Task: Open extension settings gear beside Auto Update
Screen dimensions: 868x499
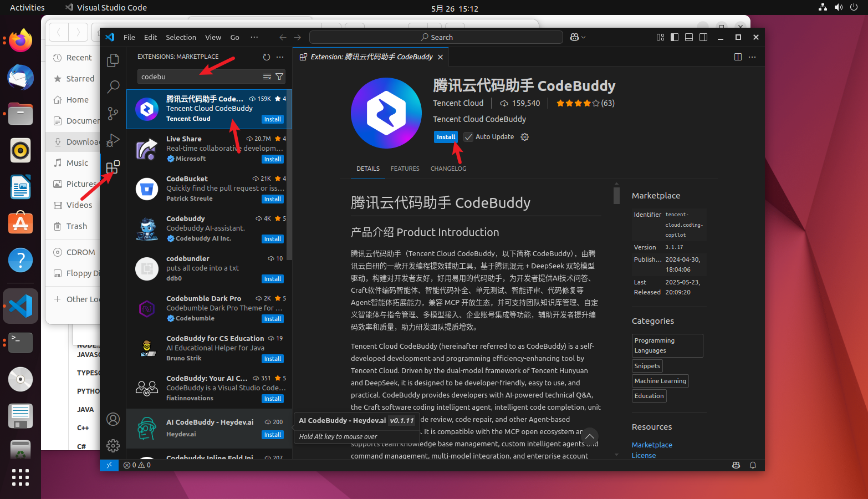Action: pyautogui.click(x=525, y=137)
